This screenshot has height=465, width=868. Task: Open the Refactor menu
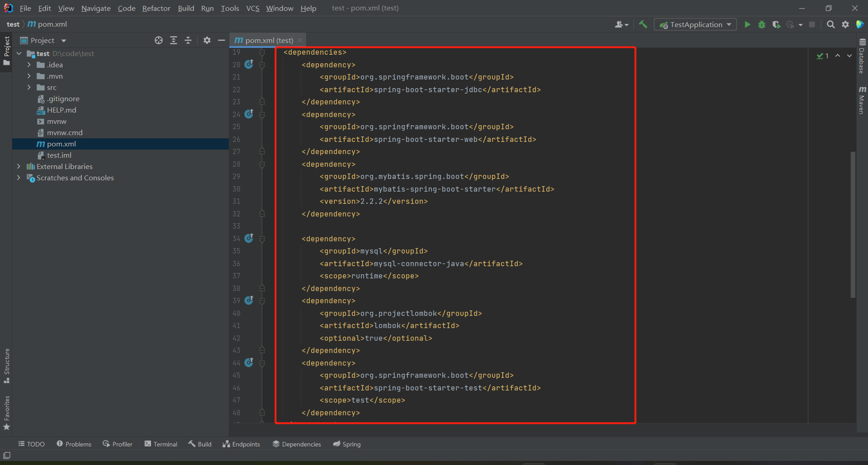click(x=156, y=8)
